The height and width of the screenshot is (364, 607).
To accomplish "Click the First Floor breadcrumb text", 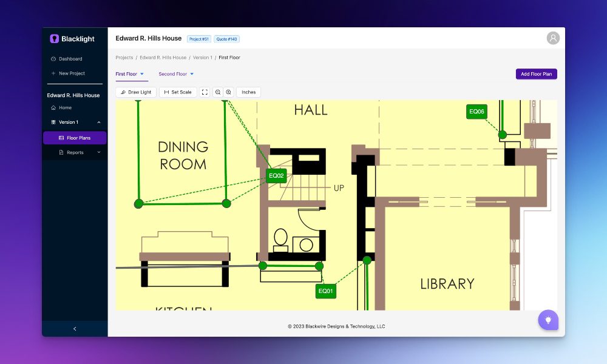I will point(229,58).
